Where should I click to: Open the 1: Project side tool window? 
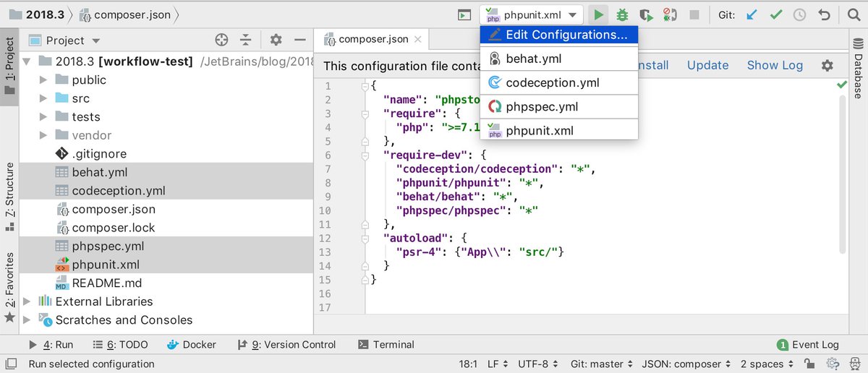[9, 67]
